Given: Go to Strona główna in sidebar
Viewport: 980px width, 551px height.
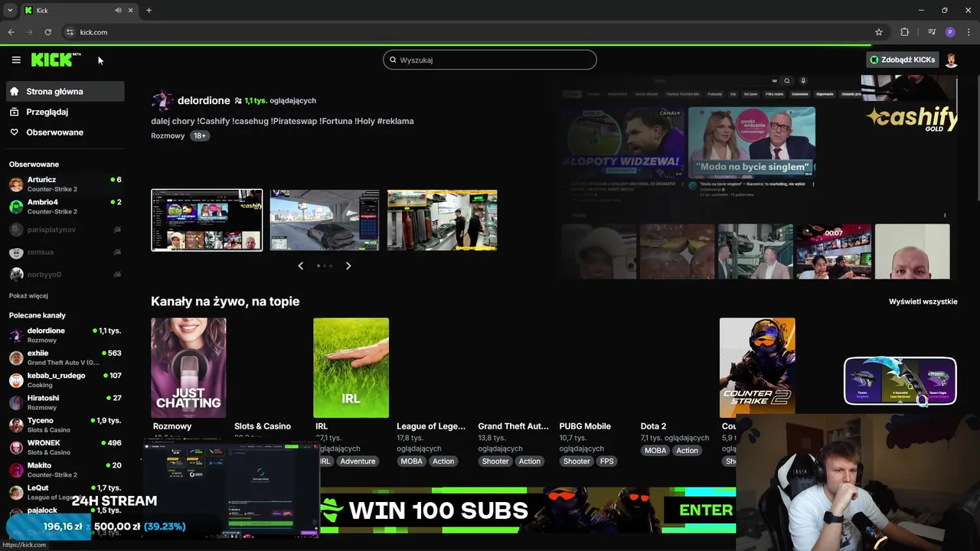Looking at the screenshot, I should pyautogui.click(x=65, y=91).
